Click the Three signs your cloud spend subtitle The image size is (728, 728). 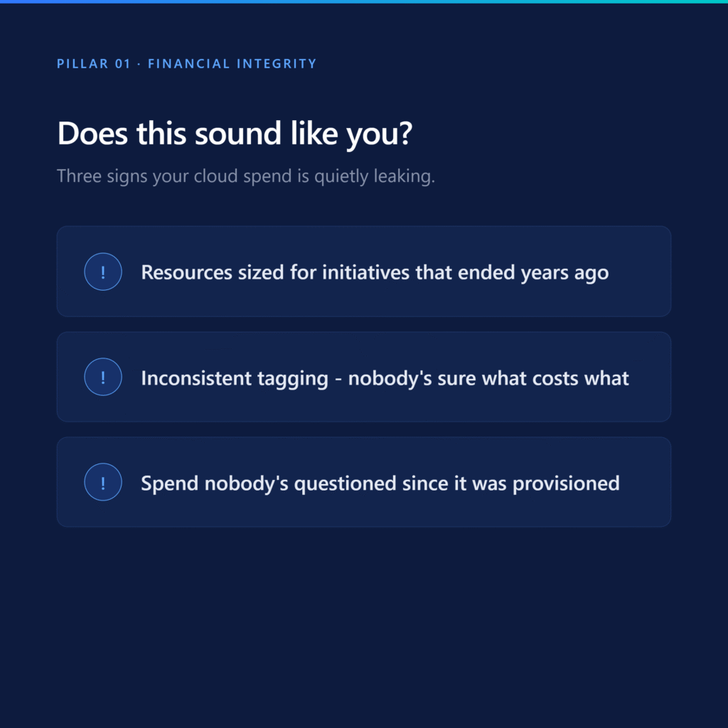(245, 176)
